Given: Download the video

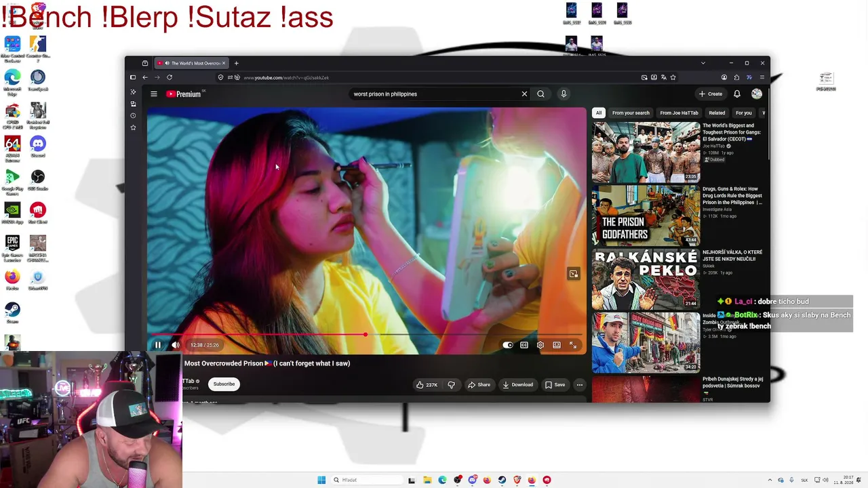Looking at the screenshot, I should 517,385.
